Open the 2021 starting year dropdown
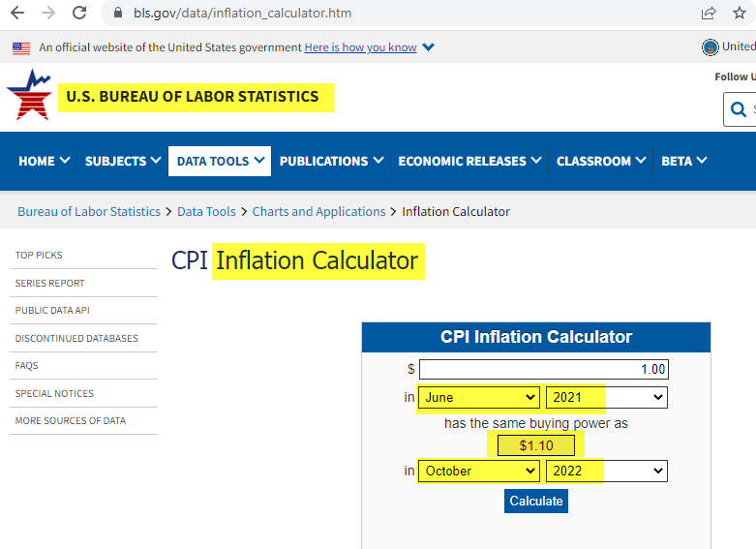 (607, 398)
